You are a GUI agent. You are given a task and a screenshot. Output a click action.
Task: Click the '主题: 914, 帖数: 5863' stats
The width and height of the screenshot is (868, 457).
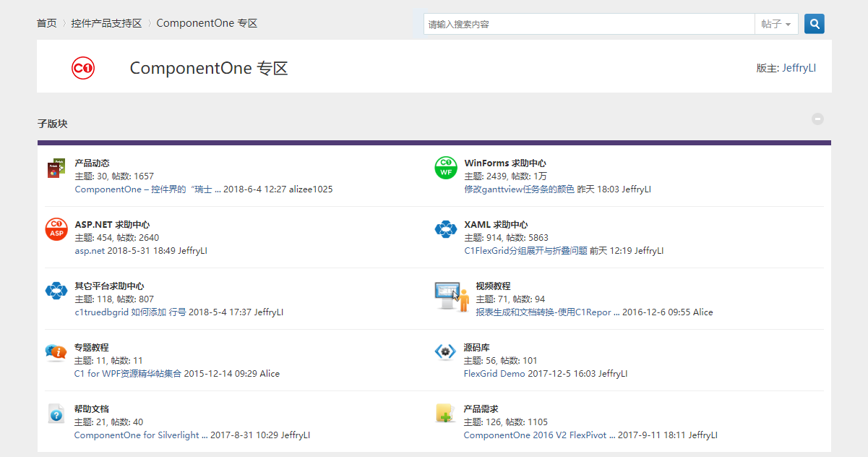507,238
